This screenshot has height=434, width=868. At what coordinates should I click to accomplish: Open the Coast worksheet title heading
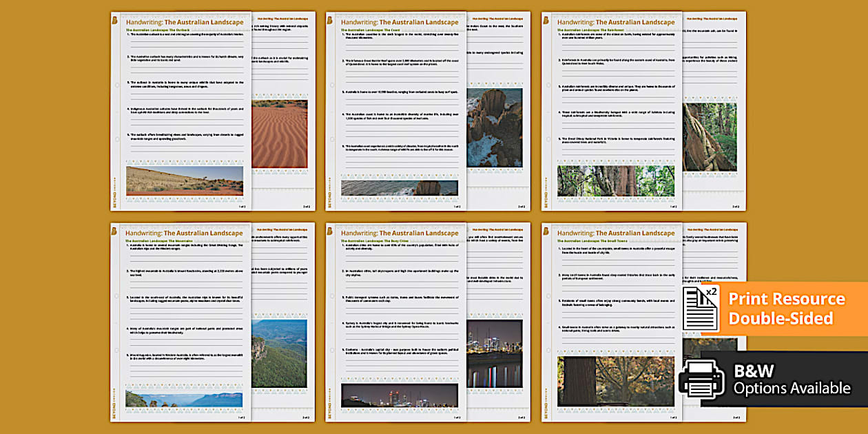pos(400,22)
